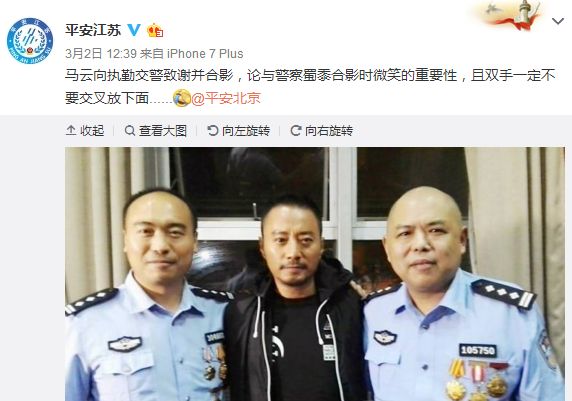572x401 pixels.
Task: Open 查看大图 to view large image
Action: pyautogui.click(x=156, y=131)
